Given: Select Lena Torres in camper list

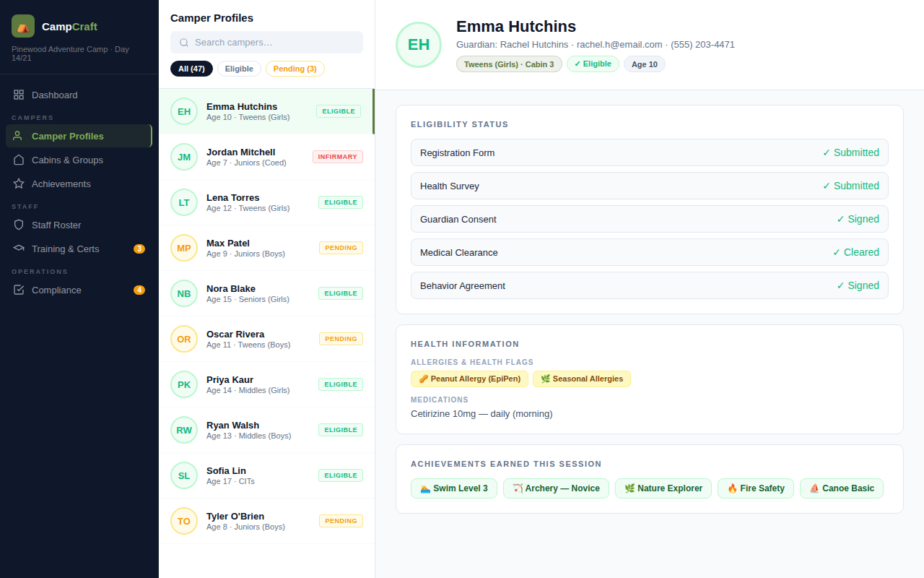Looking at the screenshot, I should tap(266, 202).
